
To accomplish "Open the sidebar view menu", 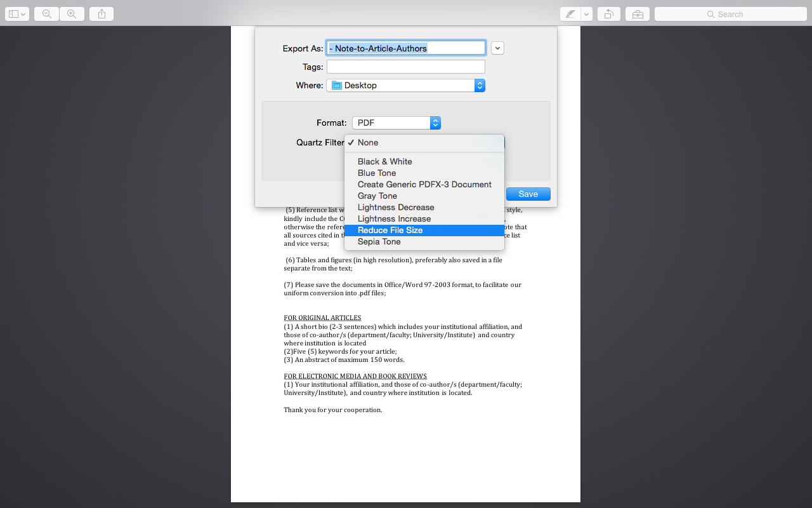I will [x=17, y=14].
